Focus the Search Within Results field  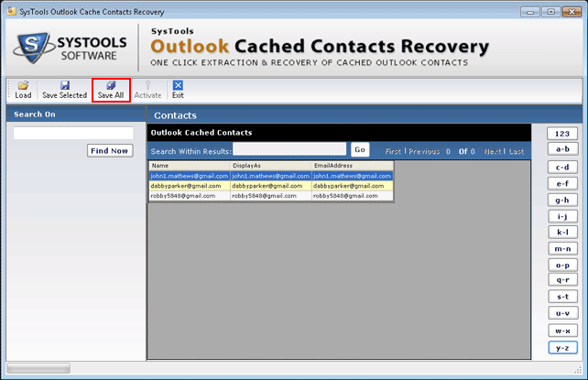[289, 148]
